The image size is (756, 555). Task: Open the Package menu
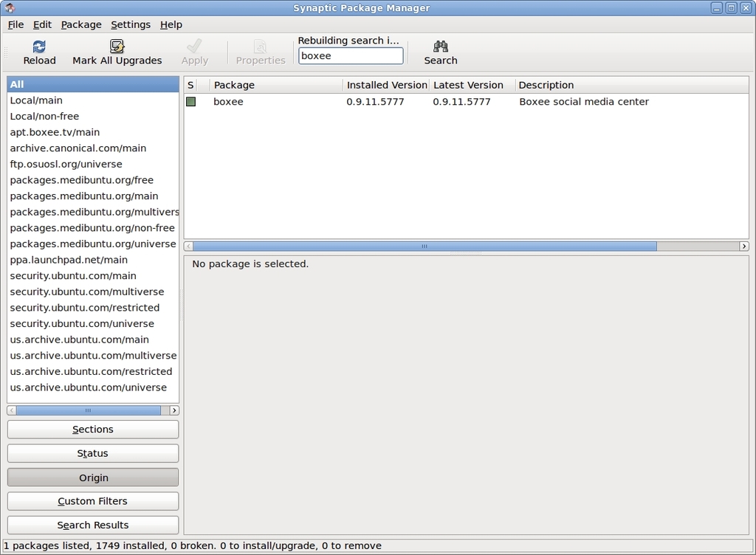(81, 24)
